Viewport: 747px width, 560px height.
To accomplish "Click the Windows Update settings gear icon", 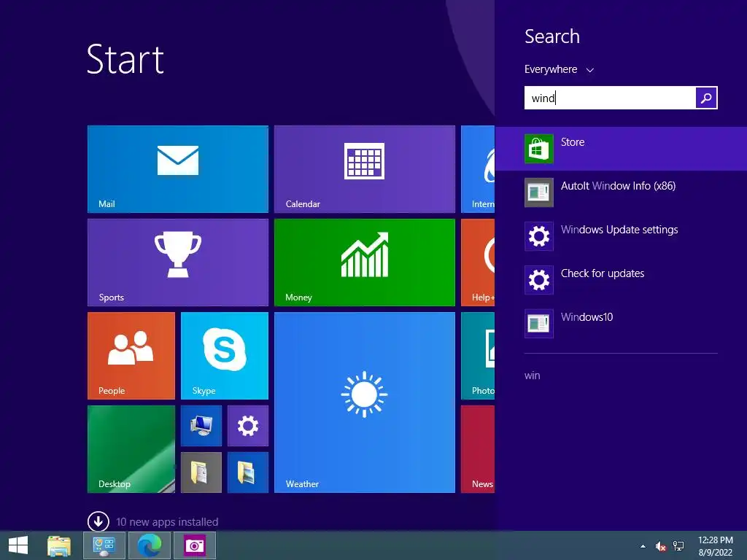I will coord(539,236).
